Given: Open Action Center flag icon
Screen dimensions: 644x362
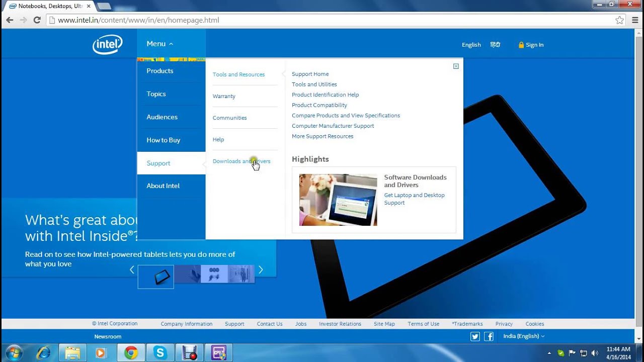Looking at the screenshot, I should tap(572, 353).
